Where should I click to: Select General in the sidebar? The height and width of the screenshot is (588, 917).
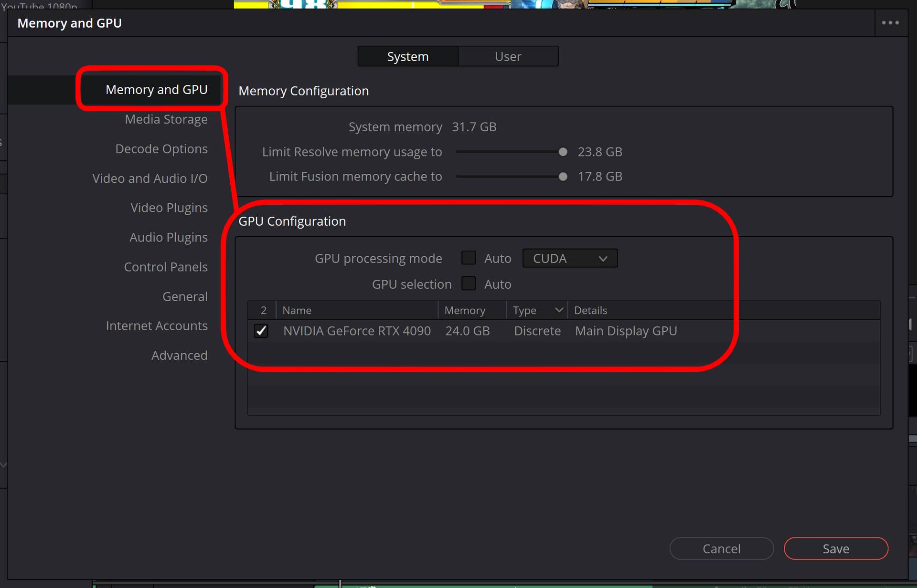[185, 296]
